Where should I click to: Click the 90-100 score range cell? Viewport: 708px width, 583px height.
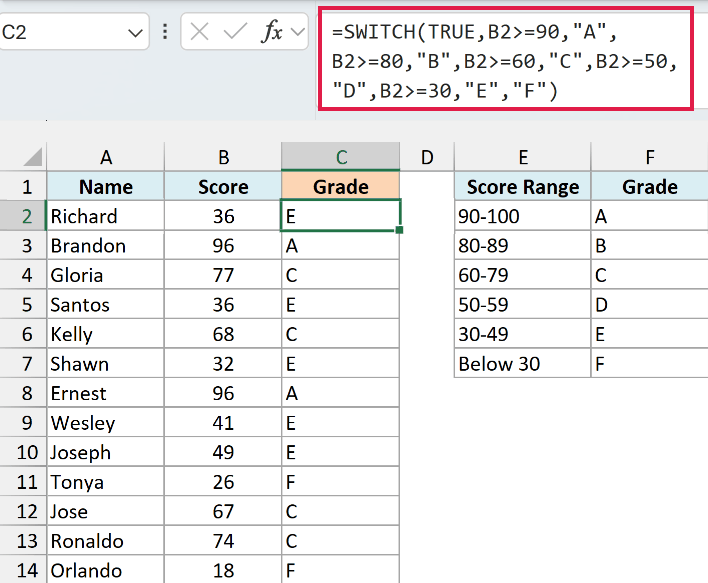tap(523, 216)
